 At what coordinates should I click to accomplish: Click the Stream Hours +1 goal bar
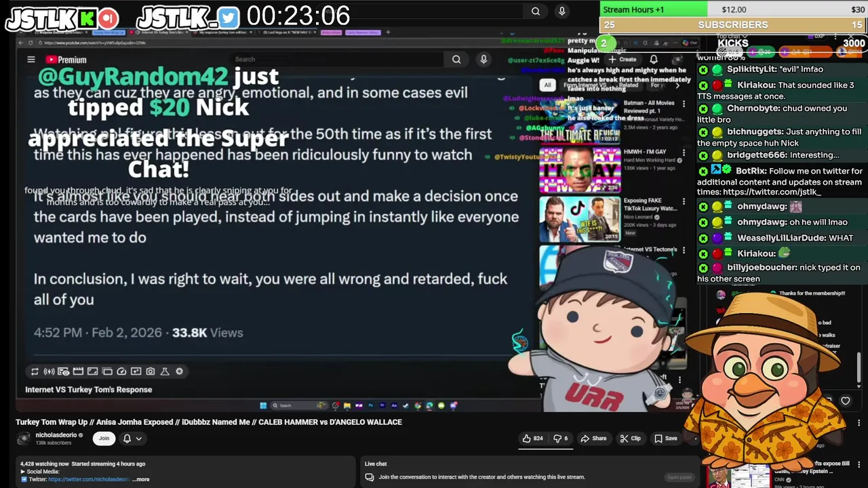pos(654,9)
